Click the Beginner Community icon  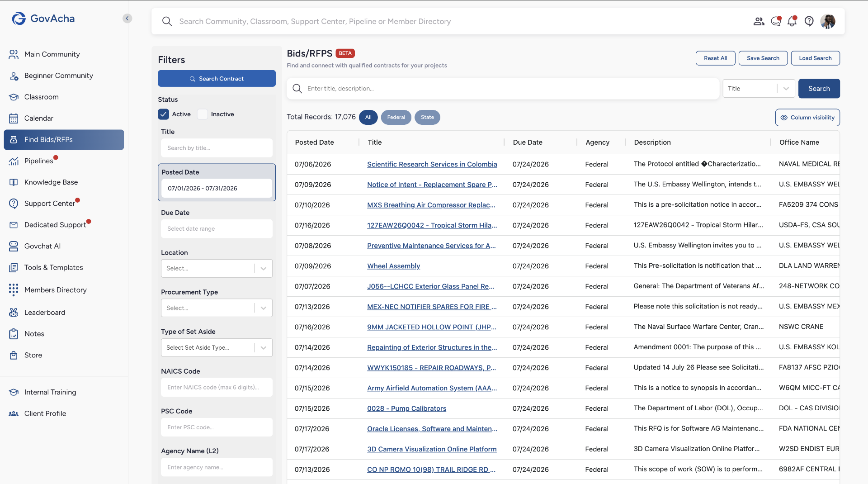tap(14, 76)
